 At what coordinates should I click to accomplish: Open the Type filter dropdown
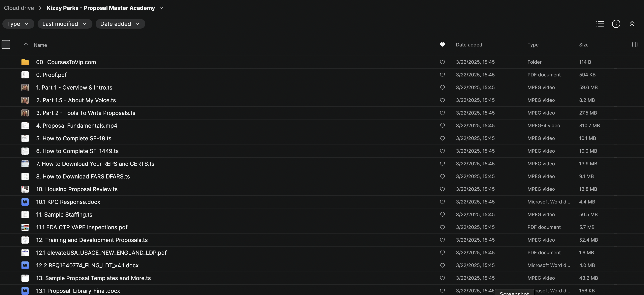pyautogui.click(x=18, y=24)
